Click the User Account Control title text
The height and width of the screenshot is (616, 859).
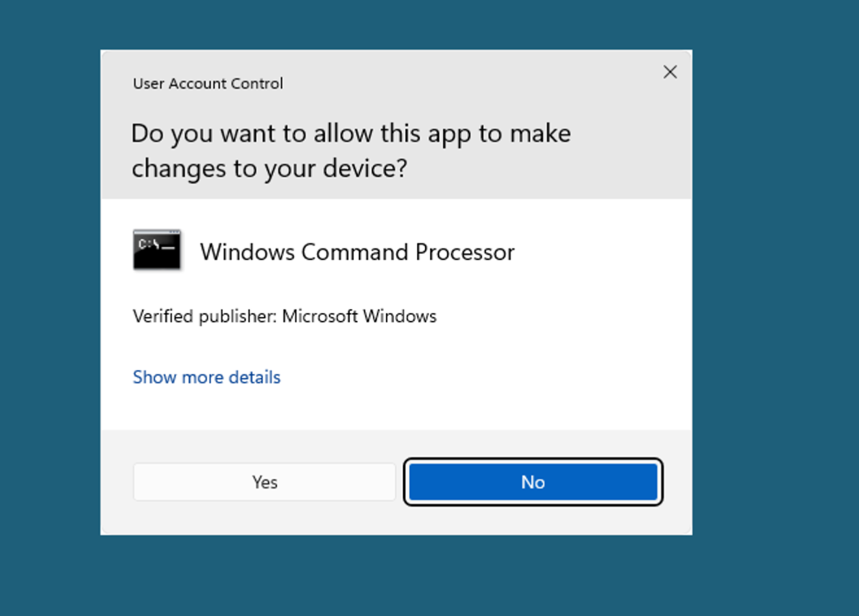[x=208, y=84]
